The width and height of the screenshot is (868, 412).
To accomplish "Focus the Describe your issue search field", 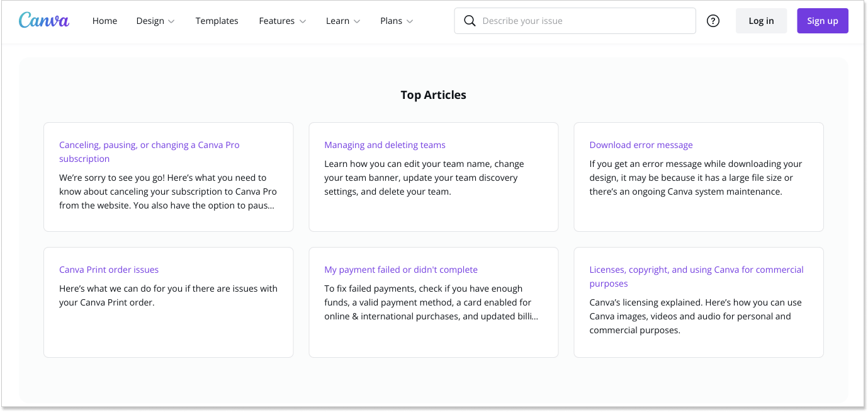I will click(575, 21).
